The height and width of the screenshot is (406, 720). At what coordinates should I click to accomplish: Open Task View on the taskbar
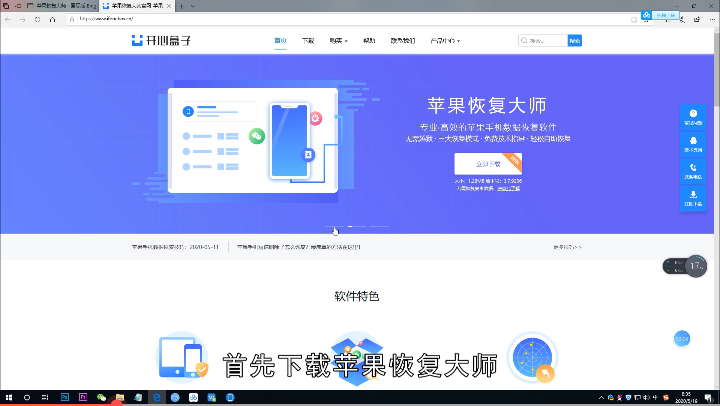45,397
